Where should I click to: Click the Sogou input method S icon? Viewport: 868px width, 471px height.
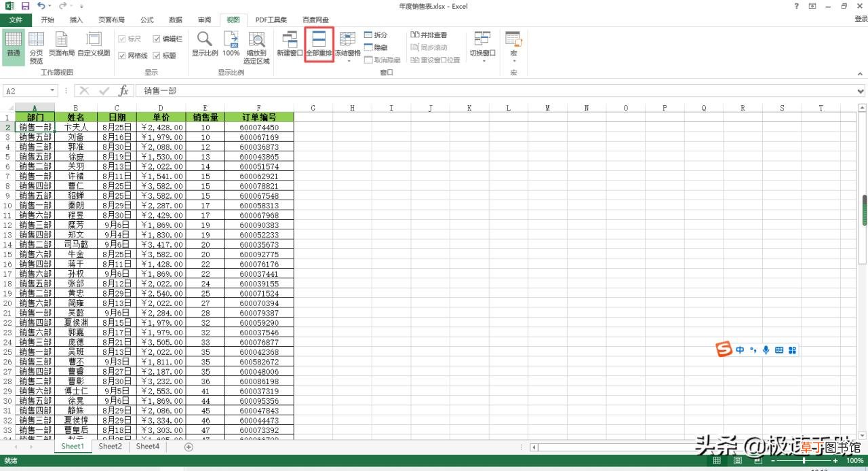724,350
